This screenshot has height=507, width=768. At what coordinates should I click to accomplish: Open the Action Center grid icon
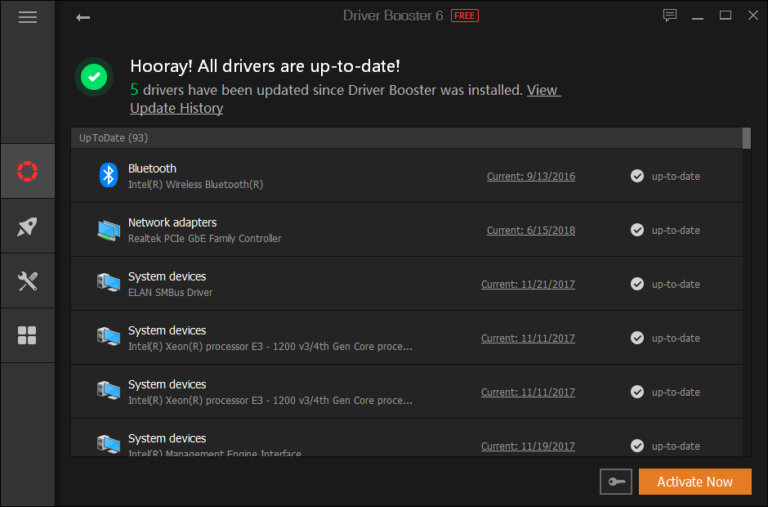27,335
